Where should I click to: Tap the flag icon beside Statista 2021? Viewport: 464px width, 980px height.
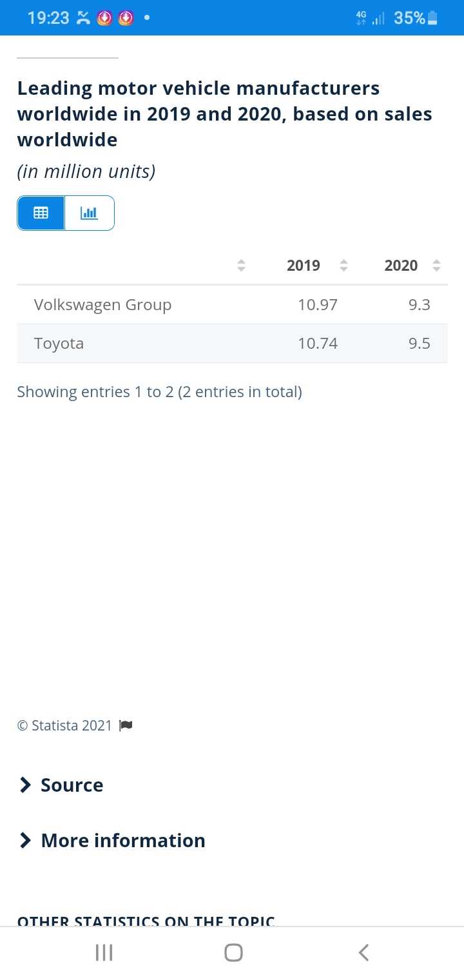pos(126,726)
